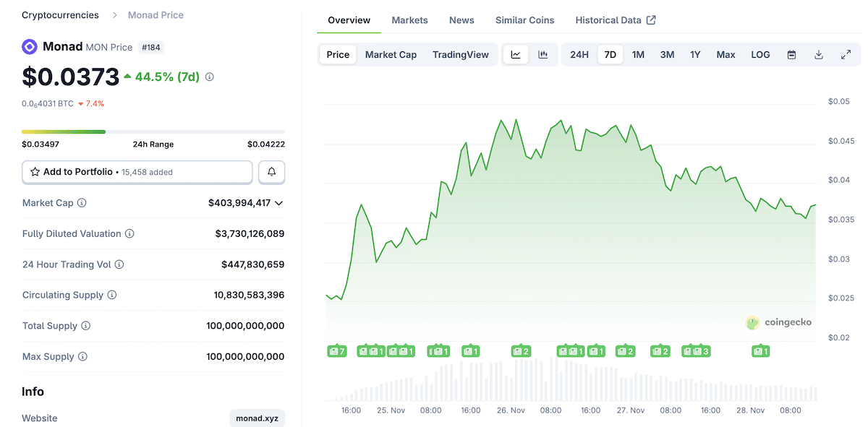Image resolution: width=868 pixels, height=427 pixels.
Task: Click the 24h Range price bar
Action: click(153, 131)
